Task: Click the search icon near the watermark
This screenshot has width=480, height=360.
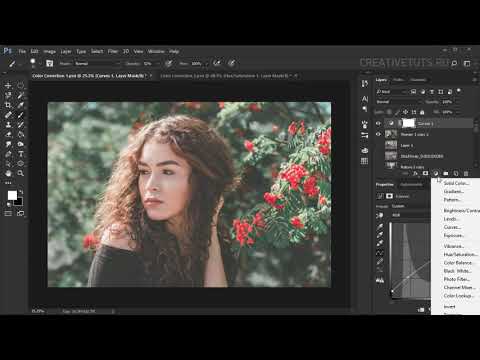Action: pos(454,63)
